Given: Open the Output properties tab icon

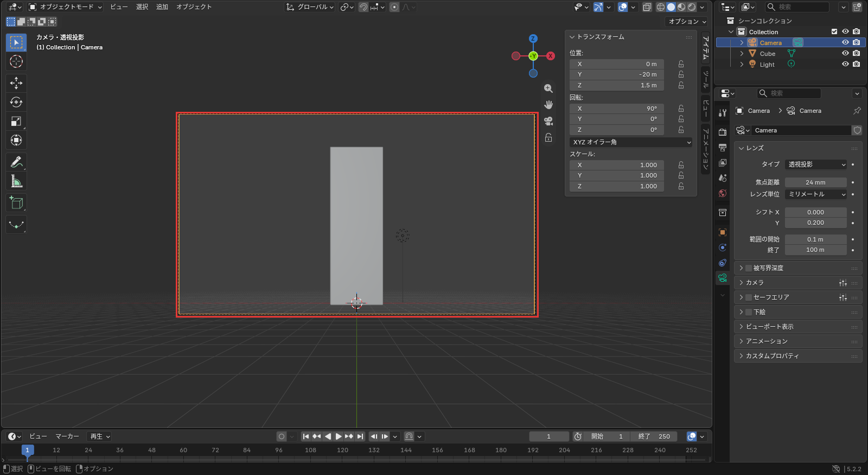Looking at the screenshot, I should coord(723,147).
